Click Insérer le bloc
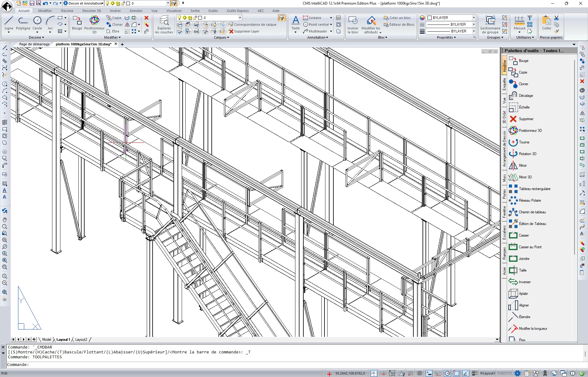 353,25
